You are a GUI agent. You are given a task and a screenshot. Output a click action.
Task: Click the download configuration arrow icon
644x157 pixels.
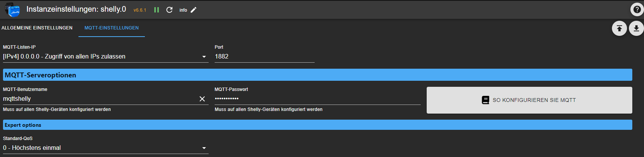636,28
